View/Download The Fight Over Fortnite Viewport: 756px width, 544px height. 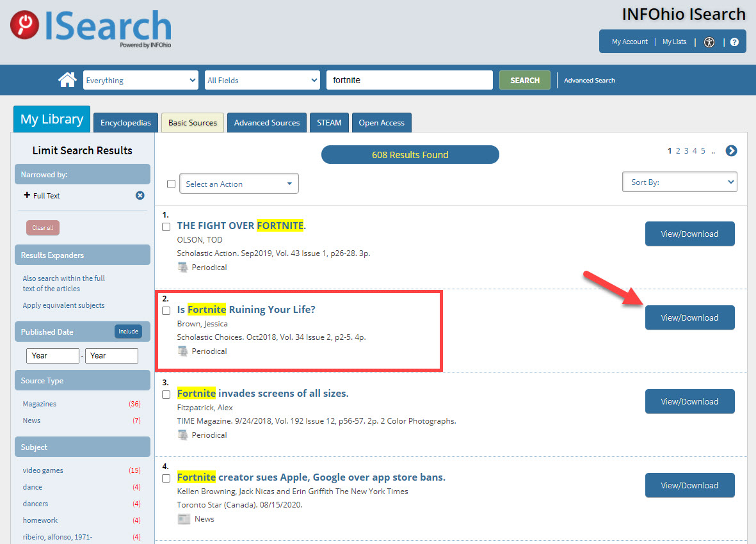click(689, 234)
